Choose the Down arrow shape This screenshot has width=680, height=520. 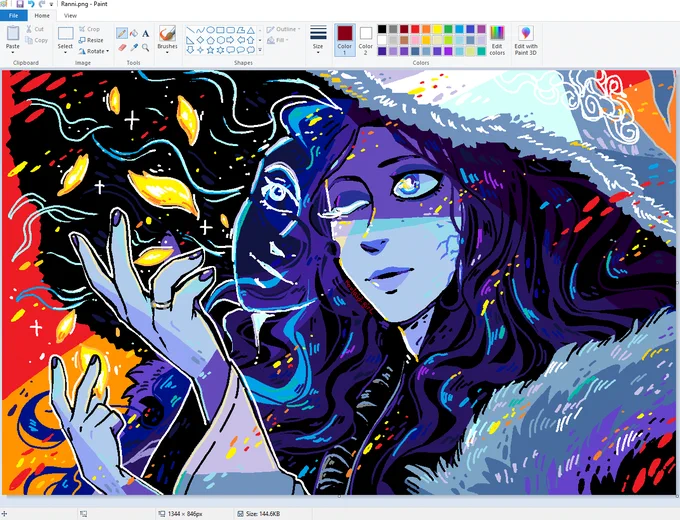190,50
